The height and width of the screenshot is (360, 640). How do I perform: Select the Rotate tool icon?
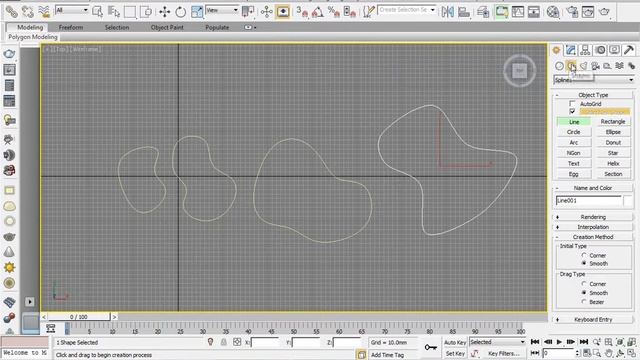(x=180, y=12)
